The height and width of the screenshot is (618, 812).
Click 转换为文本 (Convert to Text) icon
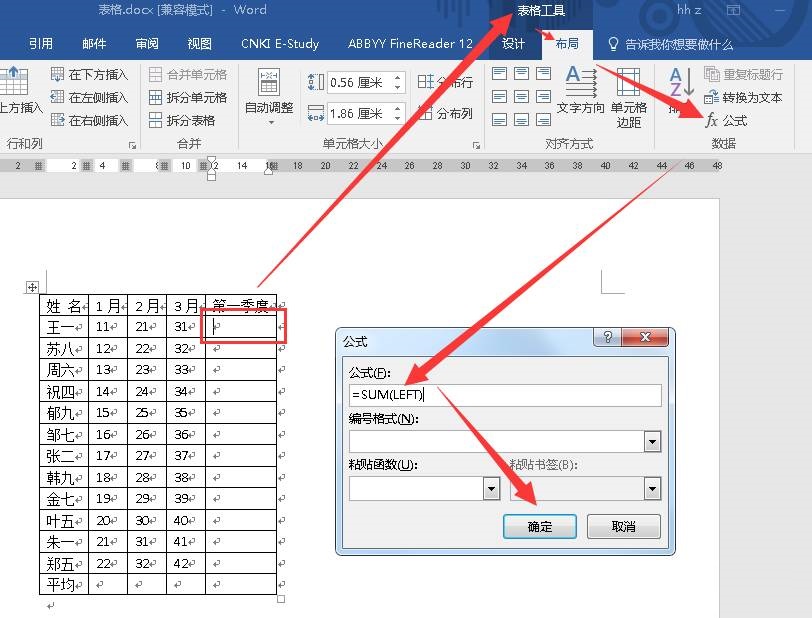point(712,97)
